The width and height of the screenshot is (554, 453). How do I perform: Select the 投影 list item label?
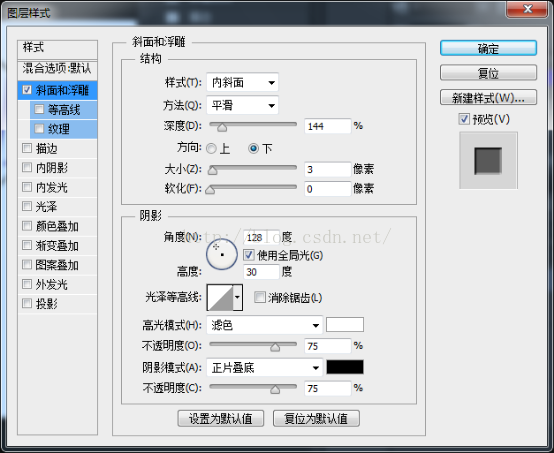(47, 304)
